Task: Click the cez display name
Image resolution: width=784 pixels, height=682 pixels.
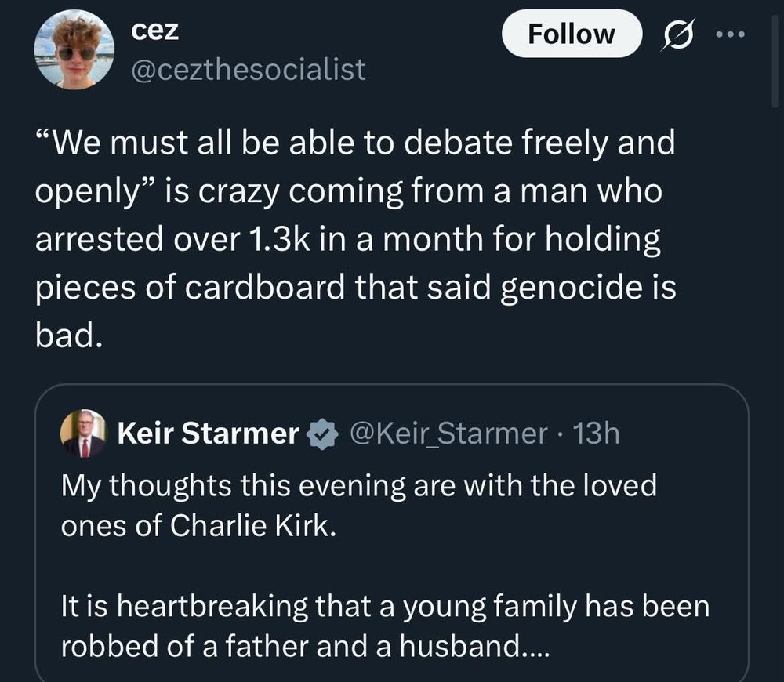Action: coord(154,31)
